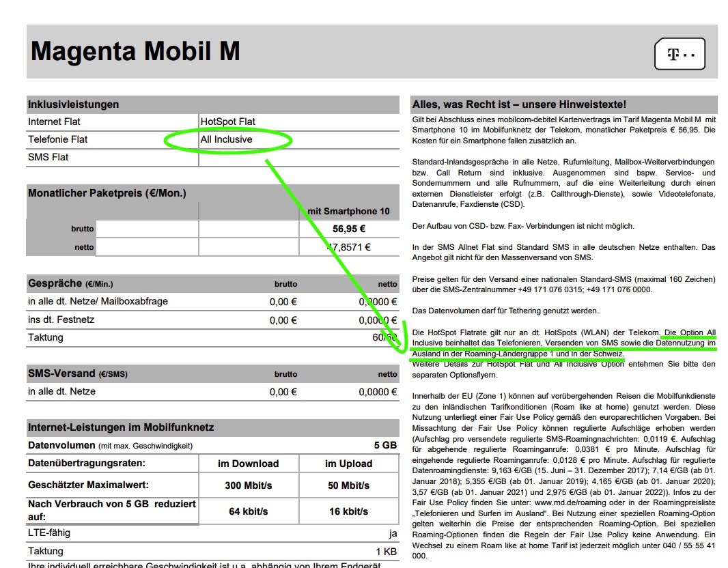
Task: Click the "im Download" column header
Action: pos(249,464)
